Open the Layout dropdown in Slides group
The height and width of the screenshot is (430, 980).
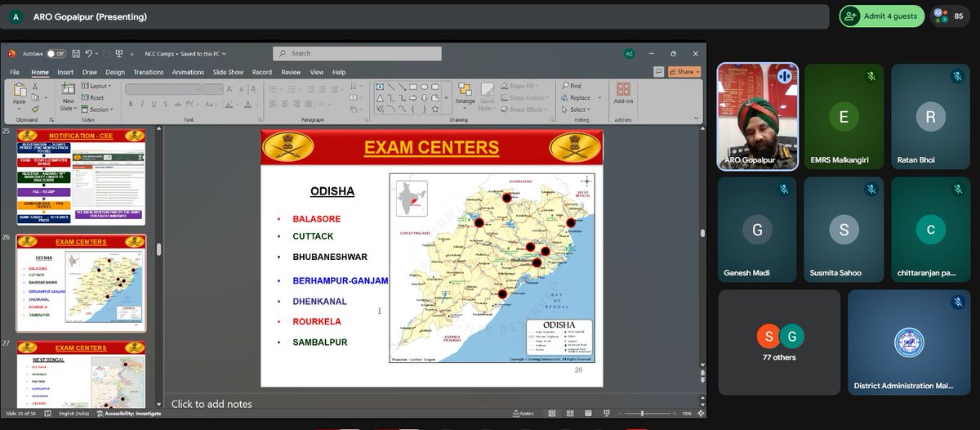96,86
